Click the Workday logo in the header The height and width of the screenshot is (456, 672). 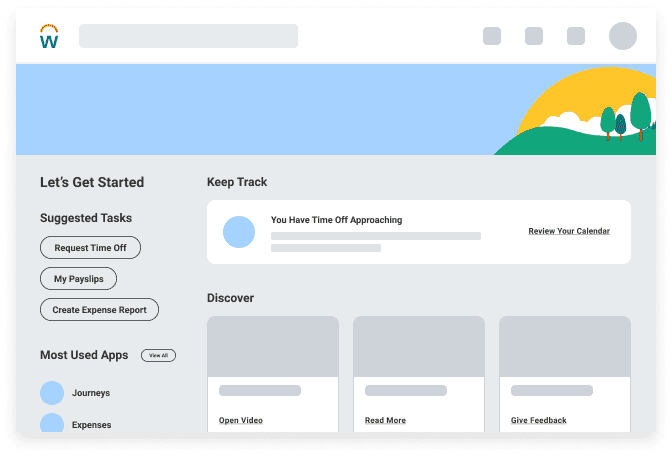tap(49, 37)
